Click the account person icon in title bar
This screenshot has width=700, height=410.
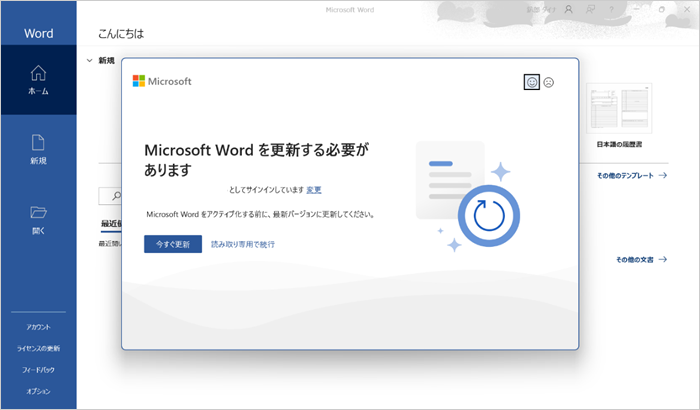tap(568, 9)
